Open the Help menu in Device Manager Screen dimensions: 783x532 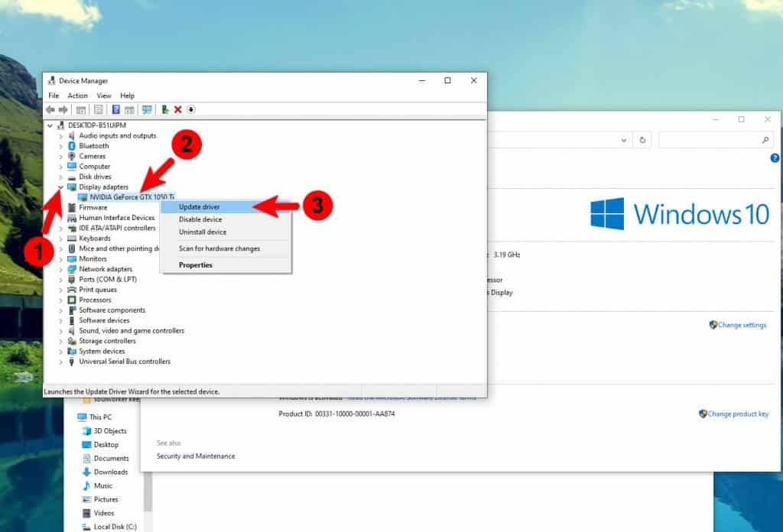tap(128, 96)
